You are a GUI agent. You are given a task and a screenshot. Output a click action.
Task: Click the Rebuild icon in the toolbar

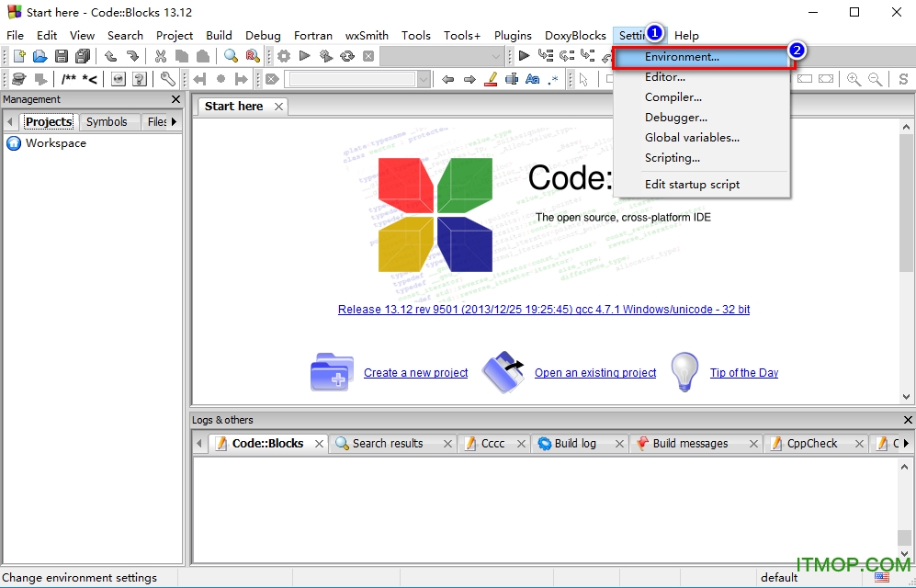click(346, 56)
